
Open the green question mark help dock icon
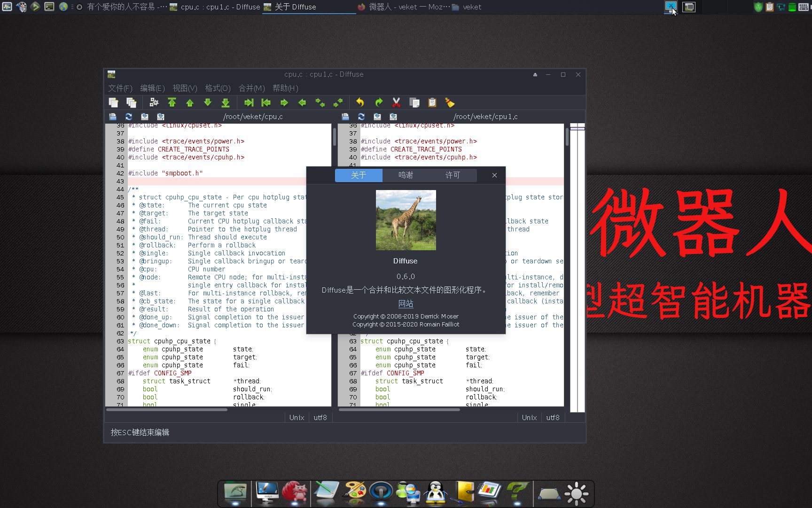tap(517, 492)
